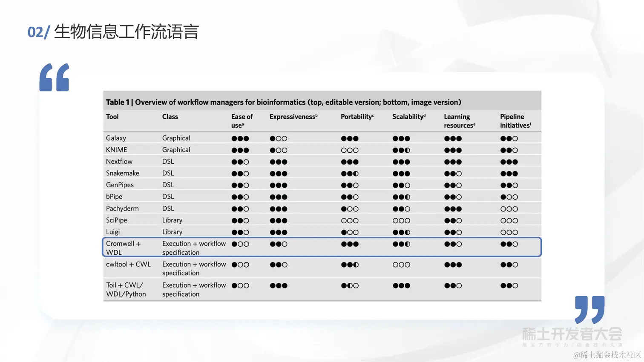
Task: Click KNIME Scalability rating dots
Action: point(401,150)
